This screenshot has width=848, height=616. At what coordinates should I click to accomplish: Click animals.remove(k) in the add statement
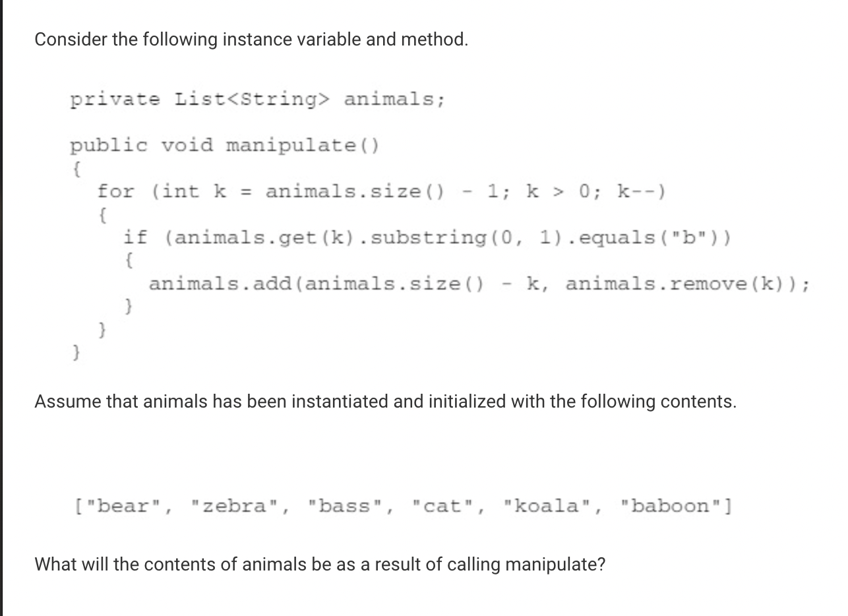pos(681,284)
